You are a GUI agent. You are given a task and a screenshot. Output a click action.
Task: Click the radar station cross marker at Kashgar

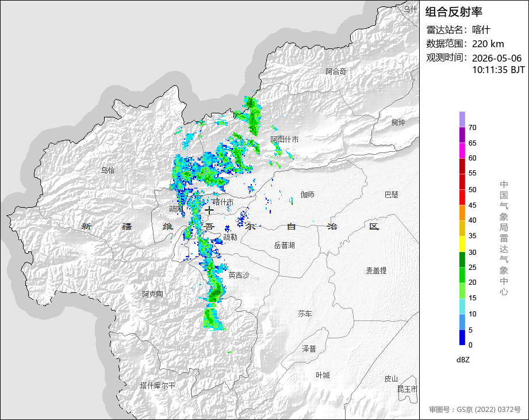(x=209, y=211)
